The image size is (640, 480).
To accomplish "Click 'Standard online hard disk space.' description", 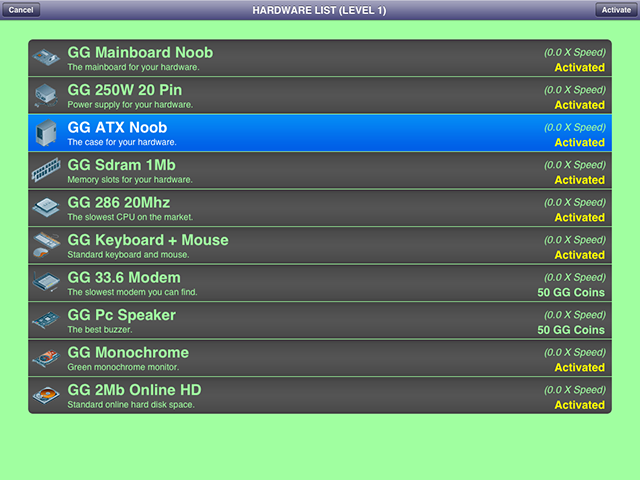I will click(x=131, y=405).
